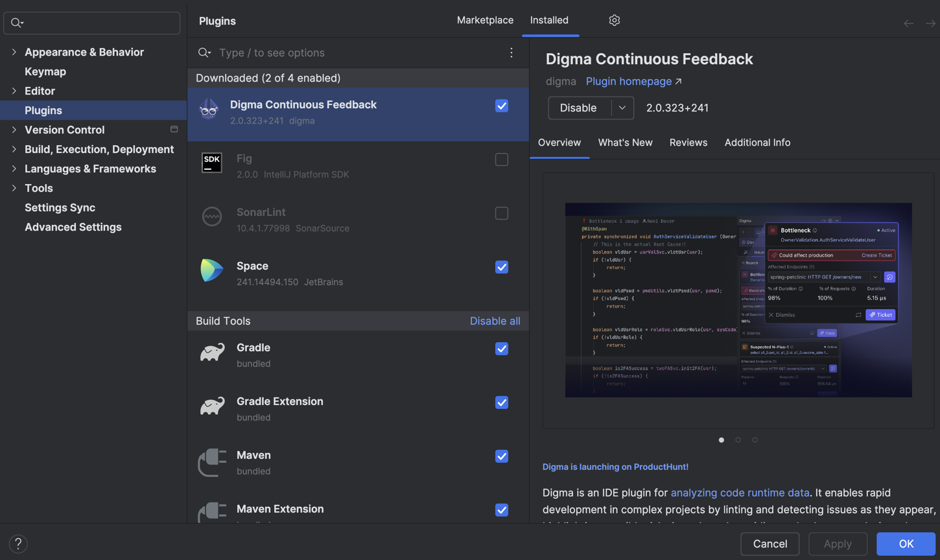Uncheck the Gradle plugin checkbox
940x560 pixels.
502,349
